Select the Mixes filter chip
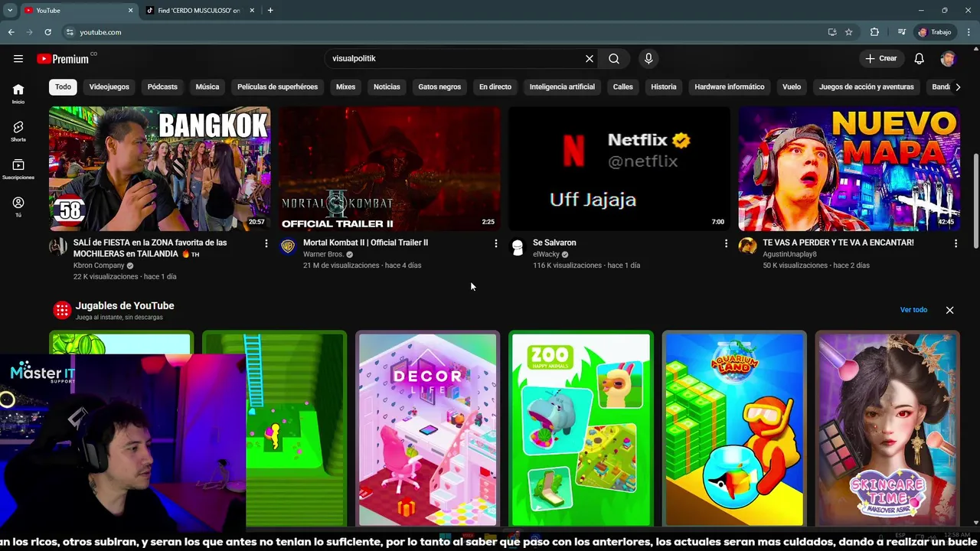980x551 pixels. click(345, 86)
